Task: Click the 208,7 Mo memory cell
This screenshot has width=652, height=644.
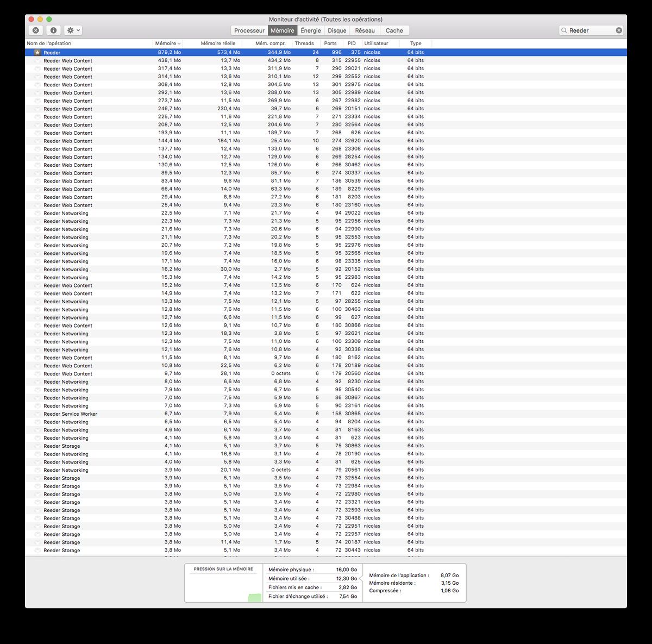Action: click(170, 124)
